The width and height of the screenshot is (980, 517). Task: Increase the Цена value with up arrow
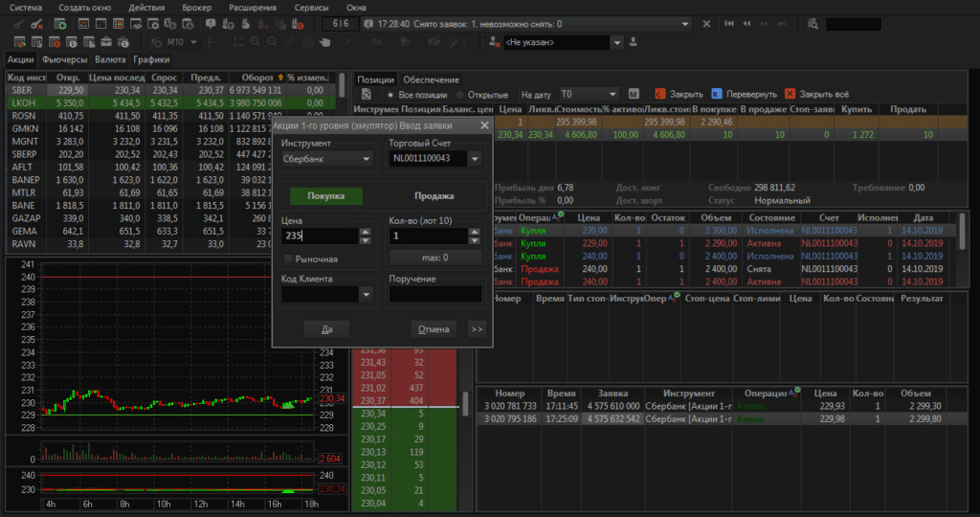pos(365,231)
